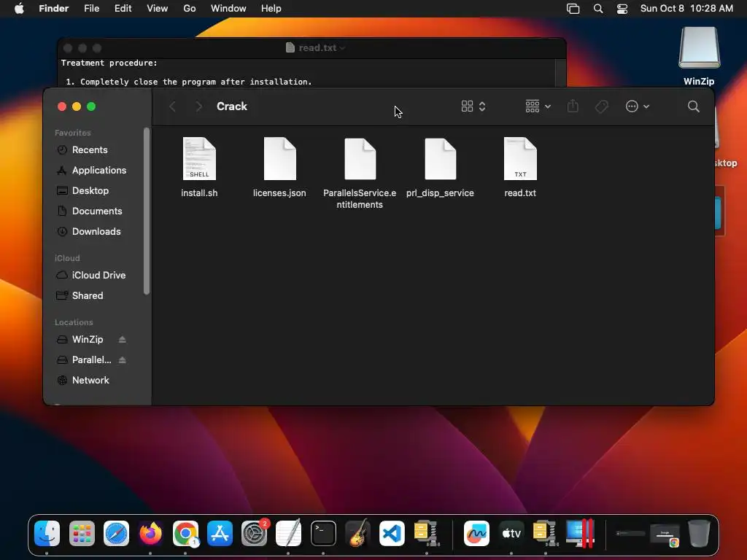Image resolution: width=747 pixels, height=560 pixels.
Task: Launch Google Chrome from the Dock
Action: (185, 533)
